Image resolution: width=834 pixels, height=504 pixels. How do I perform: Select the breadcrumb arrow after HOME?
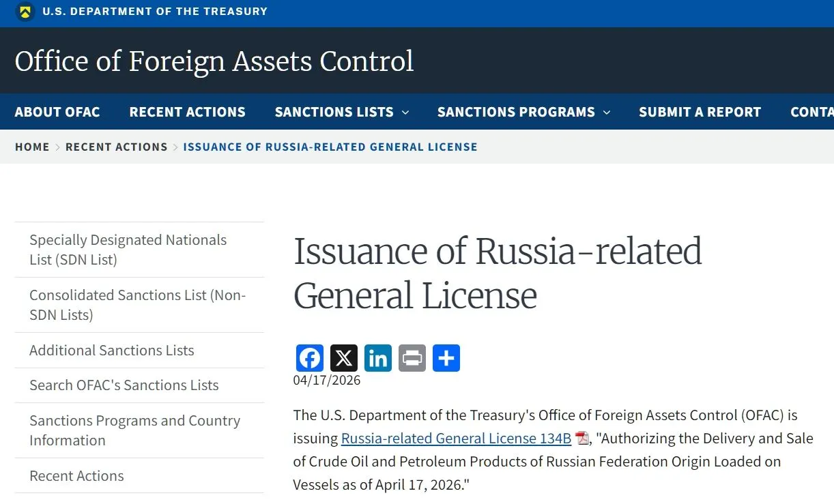pos(58,147)
